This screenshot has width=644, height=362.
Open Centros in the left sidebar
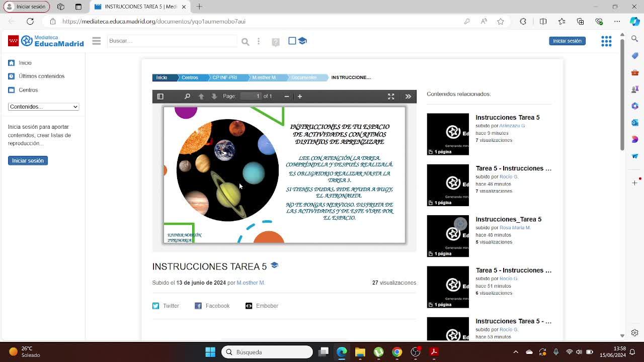[x=28, y=90]
